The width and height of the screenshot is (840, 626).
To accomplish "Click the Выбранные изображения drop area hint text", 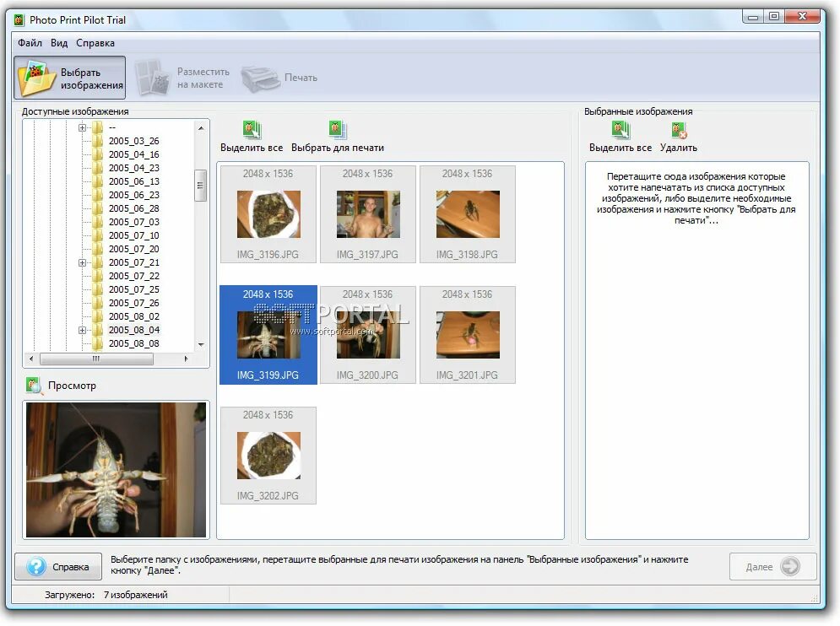I will tap(696, 198).
